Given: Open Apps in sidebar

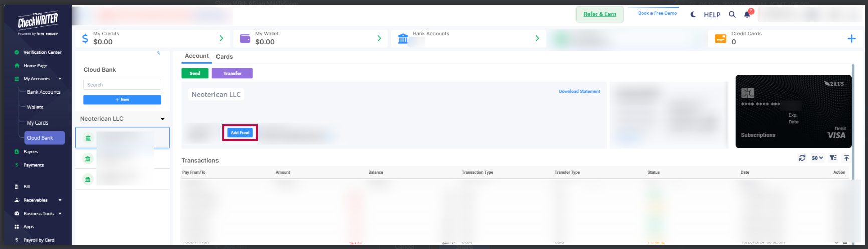Looking at the screenshot, I should (29, 227).
